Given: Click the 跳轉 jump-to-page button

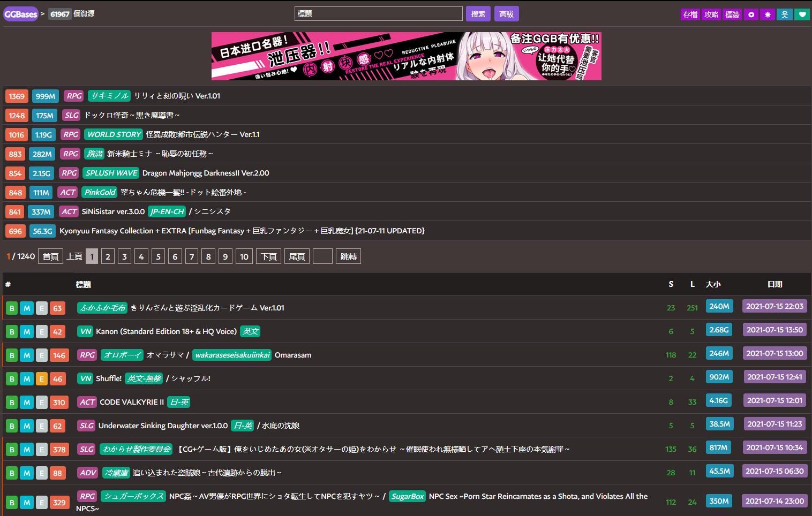Looking at the screenshot, I should 348,256.
